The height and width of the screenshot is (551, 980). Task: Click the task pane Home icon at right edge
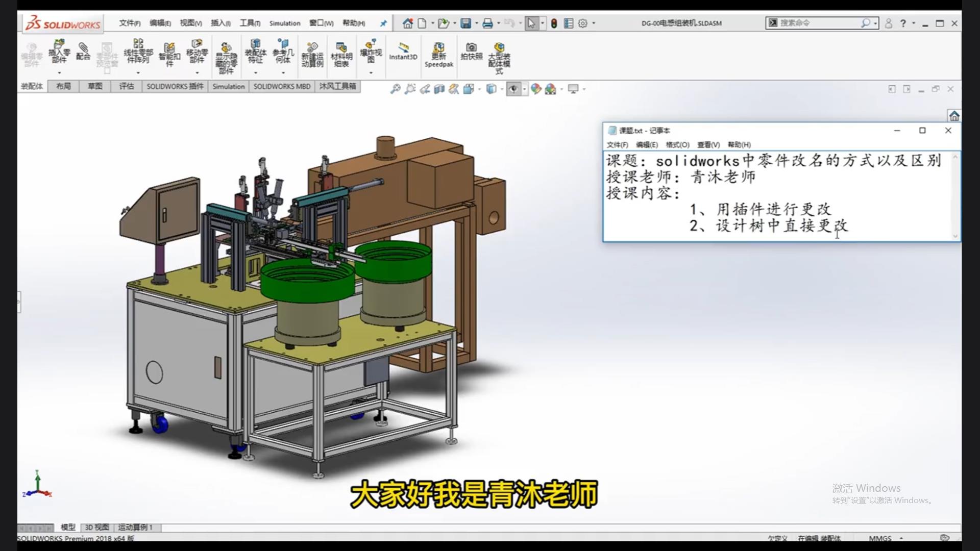point(954,116)
